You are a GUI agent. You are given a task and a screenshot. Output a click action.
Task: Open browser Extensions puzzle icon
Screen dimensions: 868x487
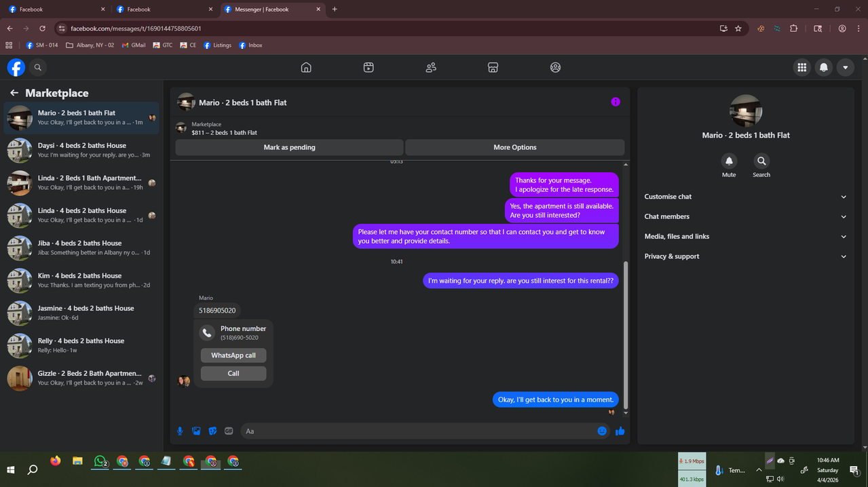[x=793, y=28]
